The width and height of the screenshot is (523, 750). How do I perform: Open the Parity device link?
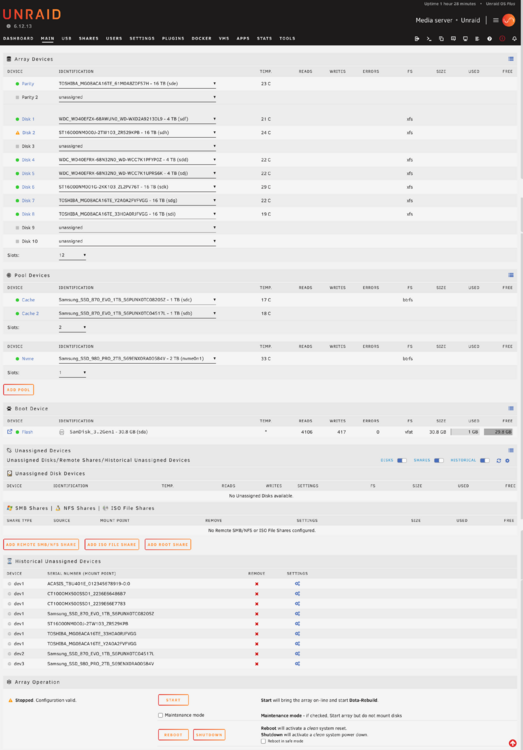pos(28,84)
